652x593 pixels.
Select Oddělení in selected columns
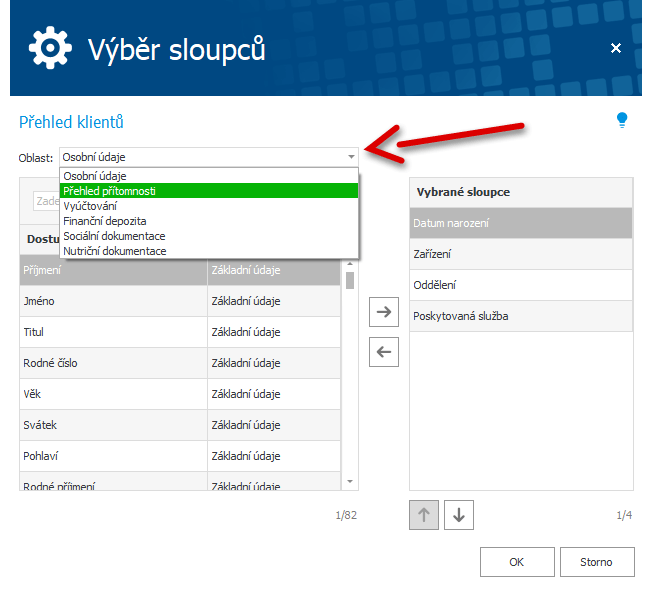pyautogui.click(x=521, y=285)
